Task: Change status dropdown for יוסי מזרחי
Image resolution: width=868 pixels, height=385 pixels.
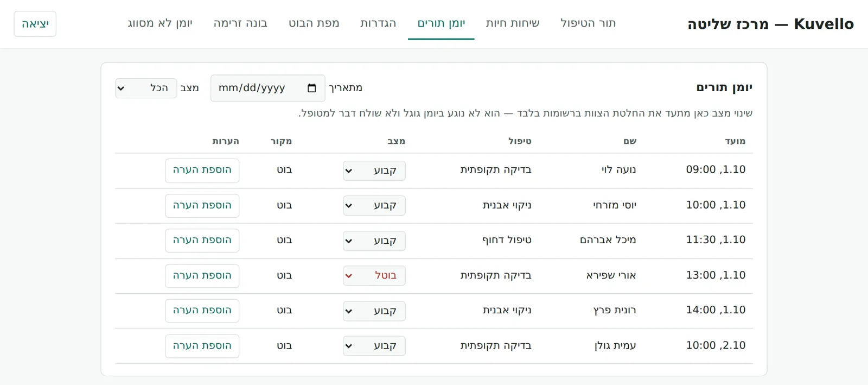Action: (x=374, y=205)
